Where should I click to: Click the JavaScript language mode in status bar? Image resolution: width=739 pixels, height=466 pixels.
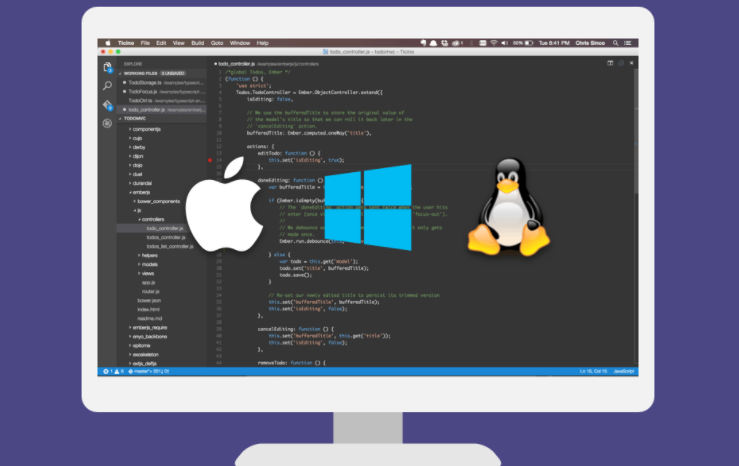coord(624,371)
